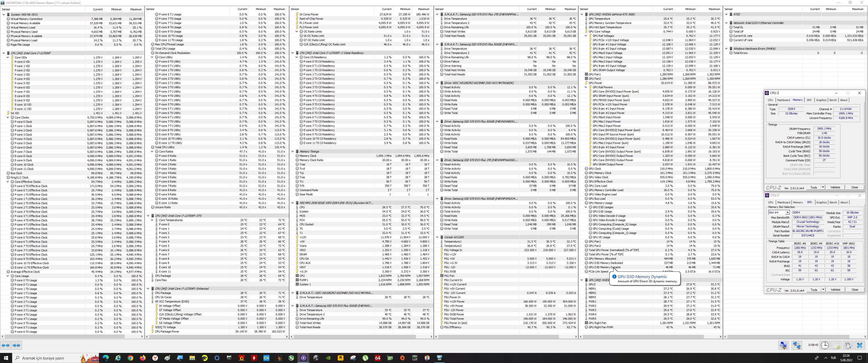The height and width of the screenshot is (363, 868).
Task: Switch to CPU-Z taskbar icon
Action: coord(303,358)
